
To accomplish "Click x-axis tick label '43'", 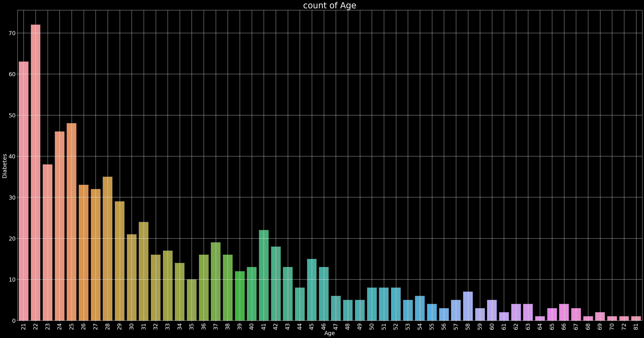I will 288,326.
